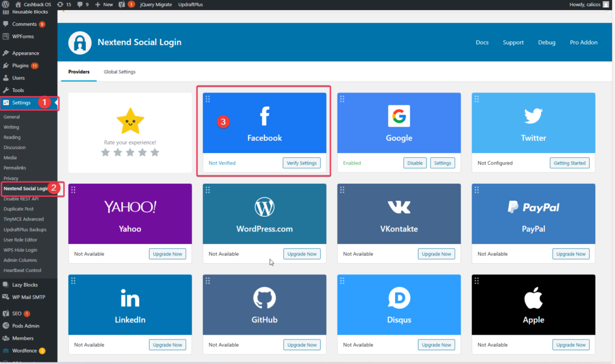Click Upgrade Now for Disqus
615x364 pixels.
437,345
